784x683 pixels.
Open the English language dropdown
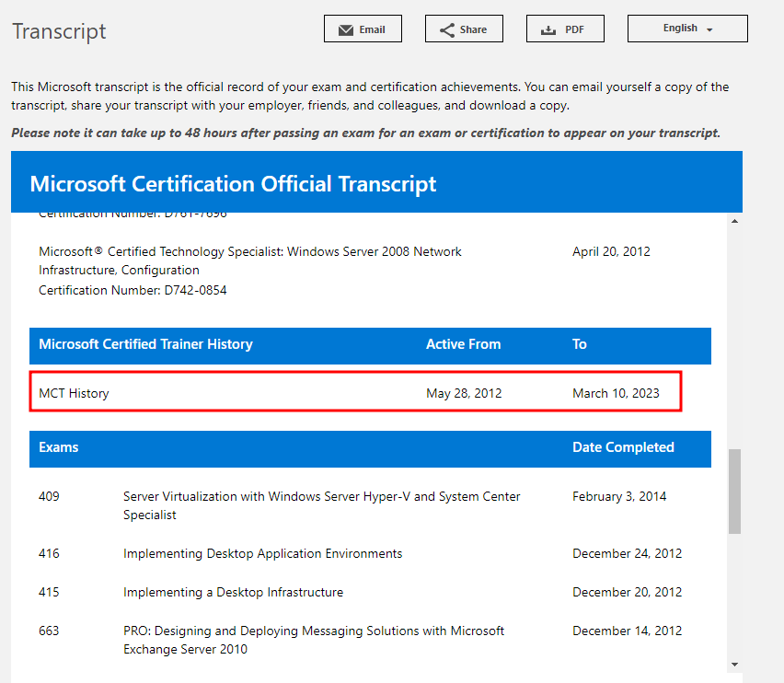(687, 29)
